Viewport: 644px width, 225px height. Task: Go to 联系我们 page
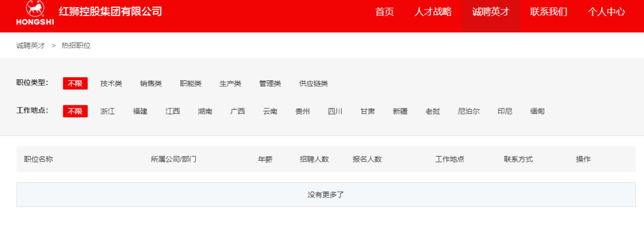point(549,12)
